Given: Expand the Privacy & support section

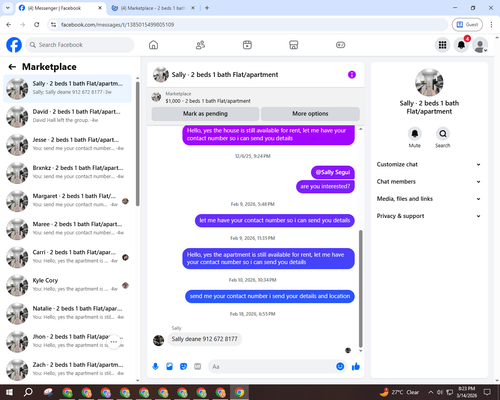Looking at the screenshot, I should [x=429, y=216].
